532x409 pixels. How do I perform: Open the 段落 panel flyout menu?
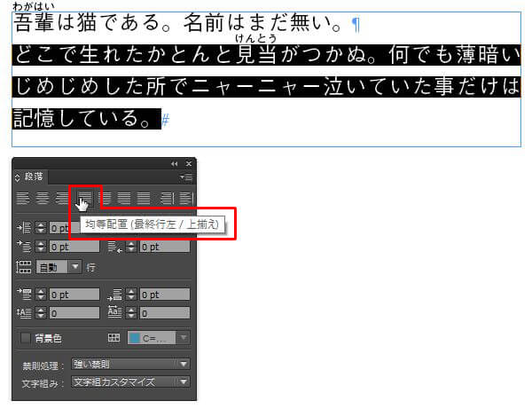(186, 177)
